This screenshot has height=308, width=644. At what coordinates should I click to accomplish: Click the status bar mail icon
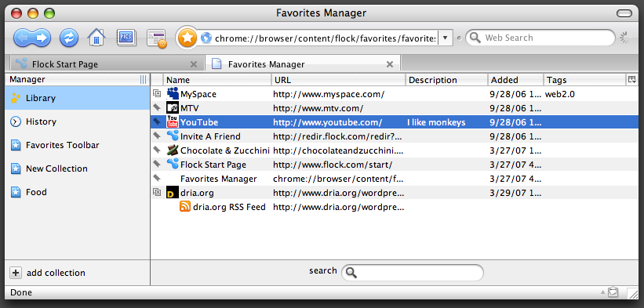[613, 292]
